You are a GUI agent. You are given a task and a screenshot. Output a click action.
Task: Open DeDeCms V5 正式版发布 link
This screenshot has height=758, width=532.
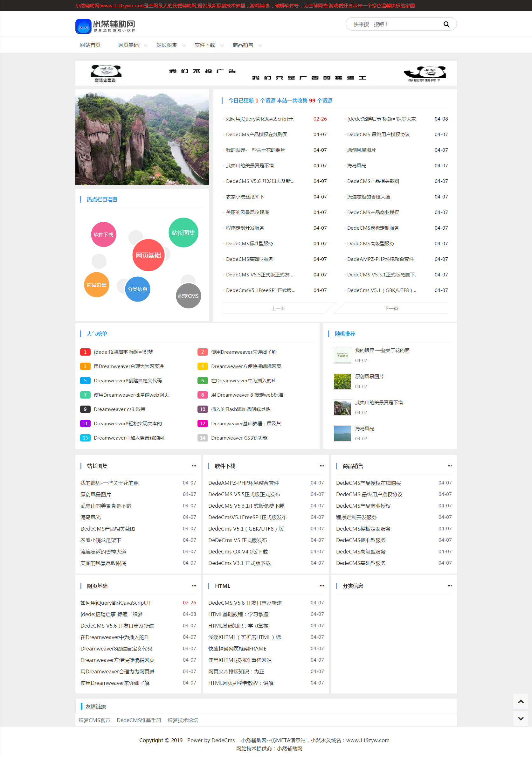click(238, 540)
